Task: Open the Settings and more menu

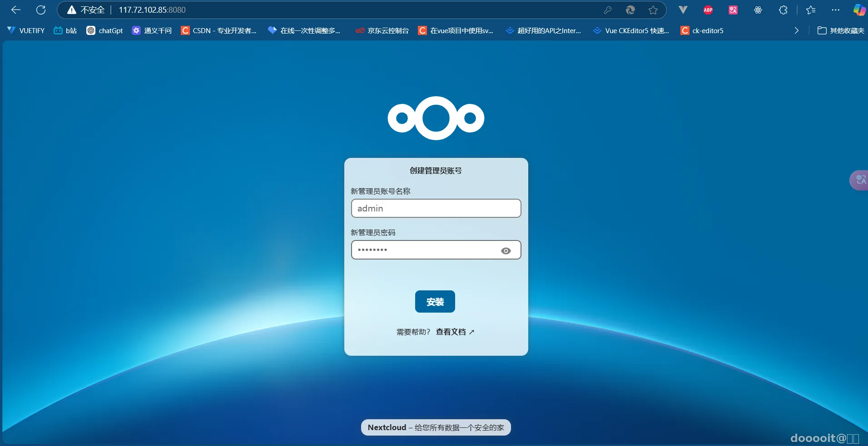Action: pyautogui.click(x=836, y=10)
